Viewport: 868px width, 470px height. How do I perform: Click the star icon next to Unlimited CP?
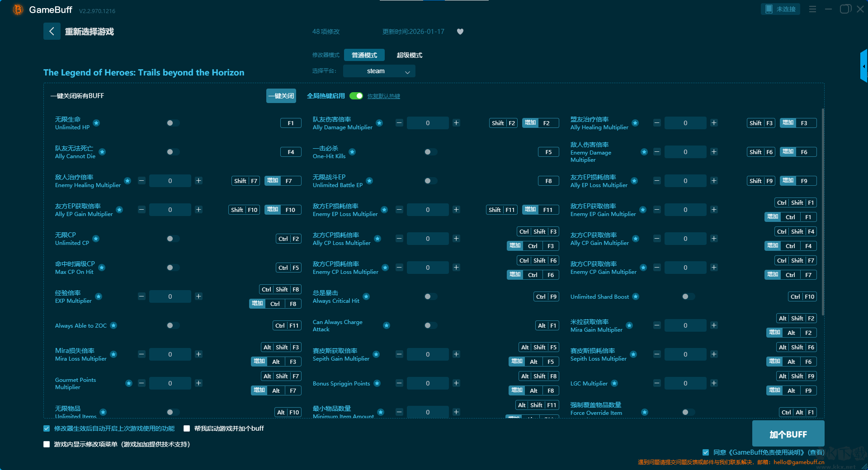pyautogui.click(x=96, y=239)
